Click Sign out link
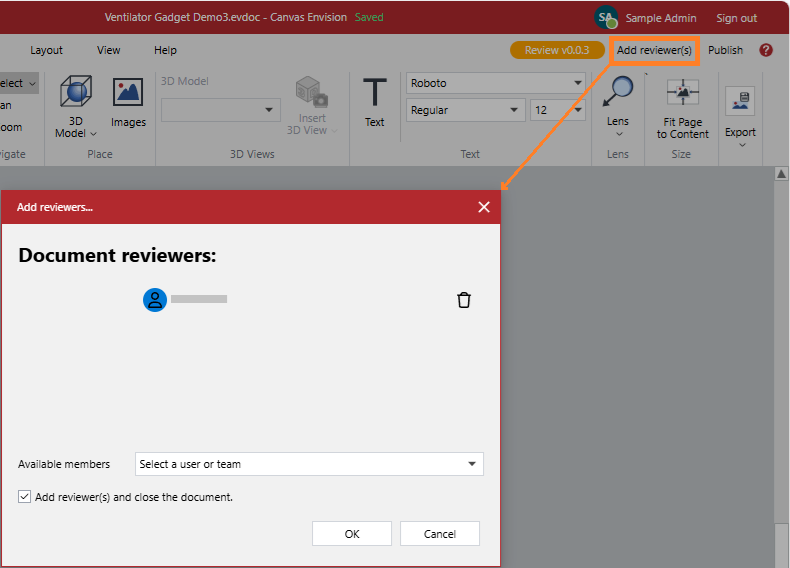Viewport: 790px width, 568px height. [x=736, y=18]
